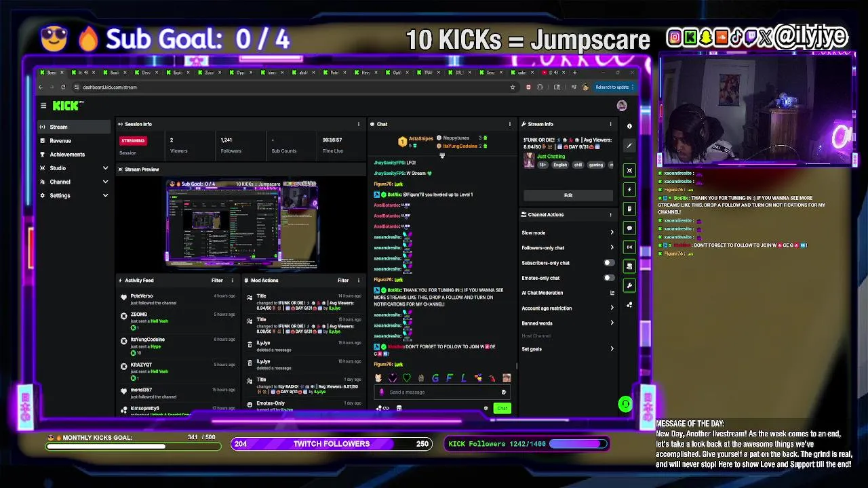Click the gaming tag in Stream Info
Viewport: 868px width, 488px height.
tap(595, 165)
